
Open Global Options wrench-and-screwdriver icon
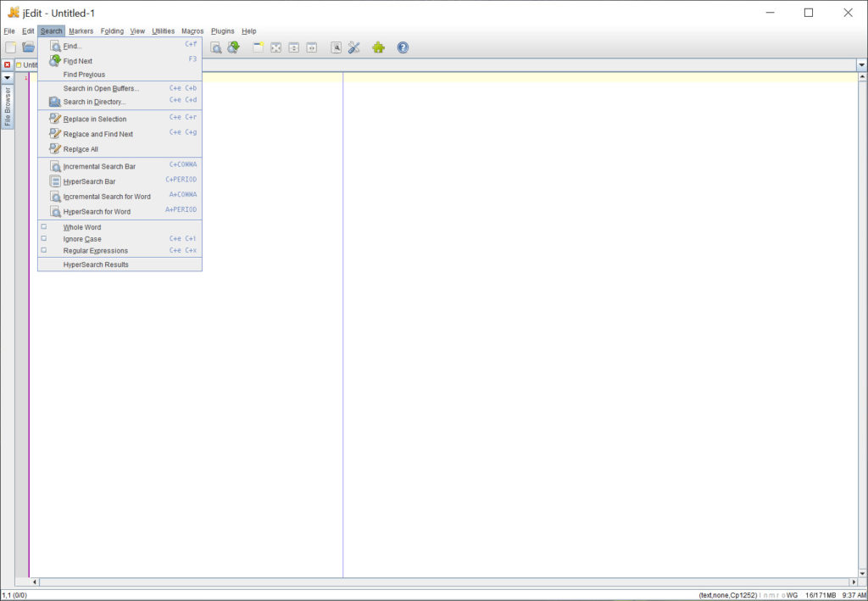coord(354,47)
